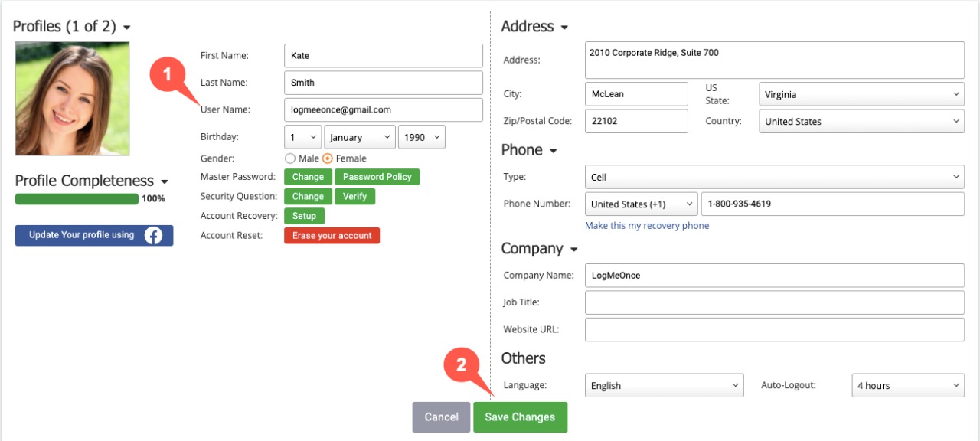This screenshot has width=980, height=441.
Task: Click the Save Changes button
Action: 520,417
